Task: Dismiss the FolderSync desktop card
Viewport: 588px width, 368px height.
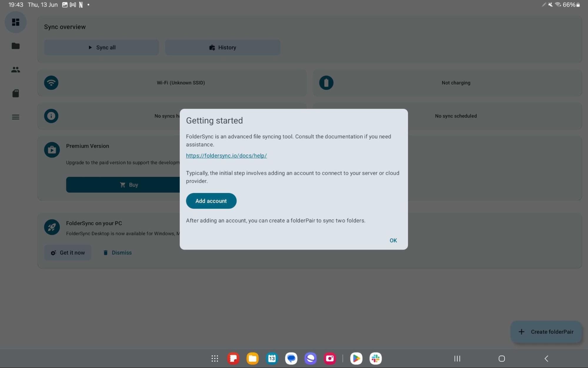Action: point(117,253)
